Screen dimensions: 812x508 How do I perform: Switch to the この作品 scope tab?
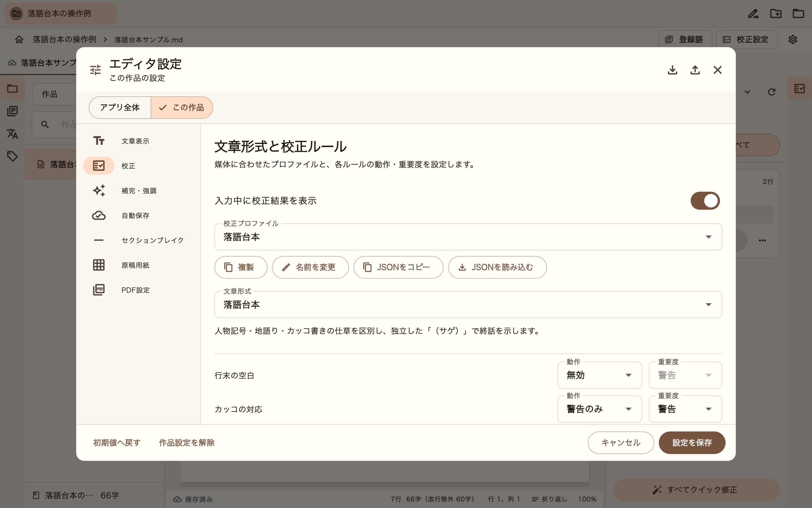(182, 108)
